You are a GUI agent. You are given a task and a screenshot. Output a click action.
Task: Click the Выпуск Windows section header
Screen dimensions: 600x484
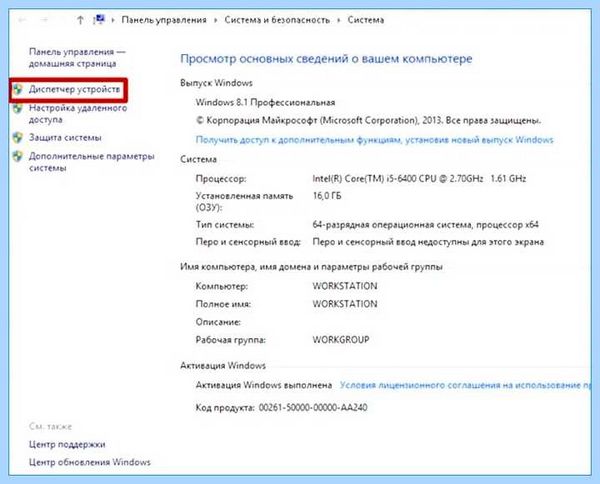(216, 83)
